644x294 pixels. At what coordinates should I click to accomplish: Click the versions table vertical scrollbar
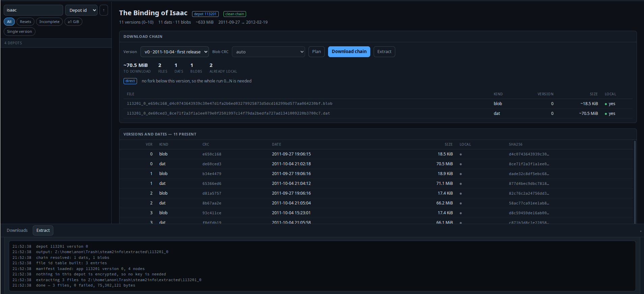click(x=635, y=182)
